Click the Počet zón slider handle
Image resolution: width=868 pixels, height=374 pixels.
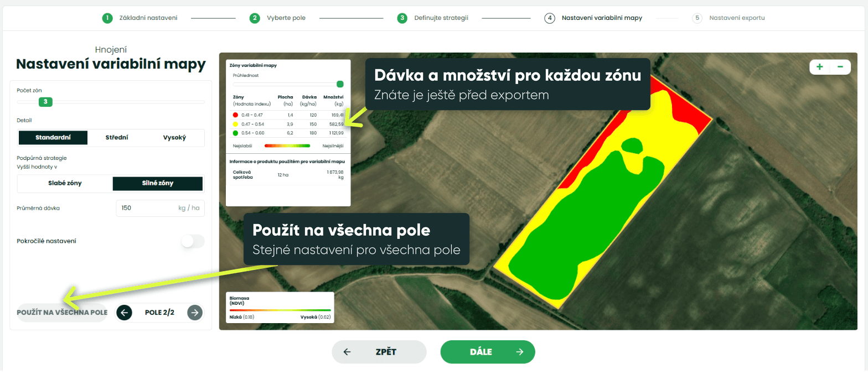point(45,102)
